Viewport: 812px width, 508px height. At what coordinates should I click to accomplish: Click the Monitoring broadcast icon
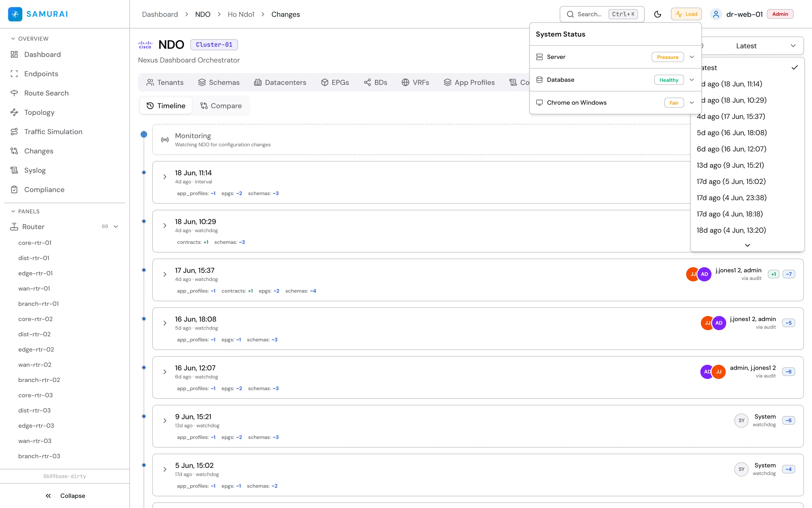click(165, 140)
